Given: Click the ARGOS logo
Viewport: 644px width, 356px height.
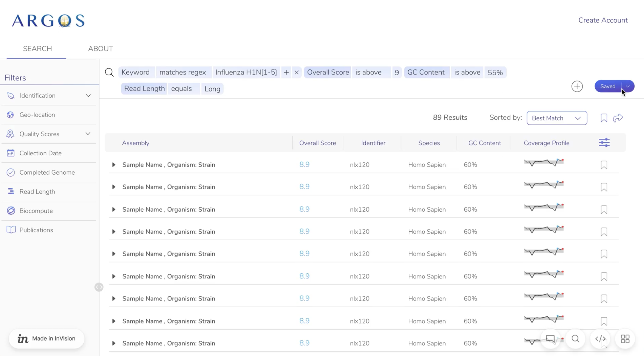Looking at the screenshot, I should coord(48,20).
